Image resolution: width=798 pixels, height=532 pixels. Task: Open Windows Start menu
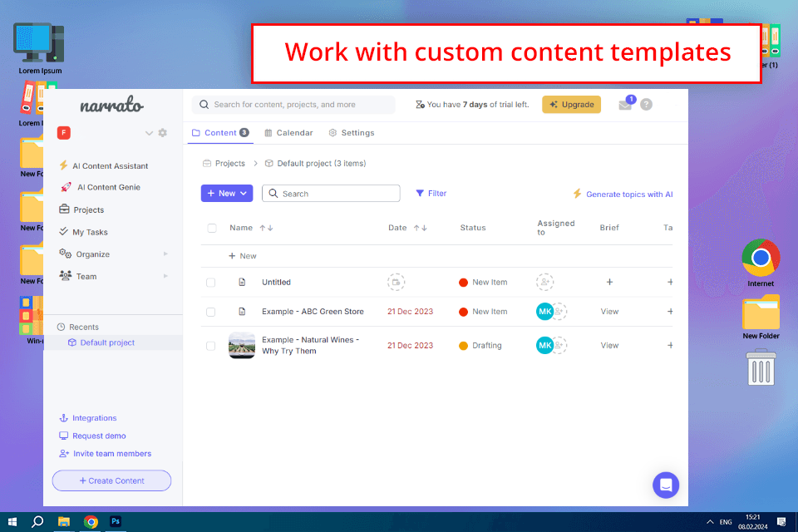point(12,522)
